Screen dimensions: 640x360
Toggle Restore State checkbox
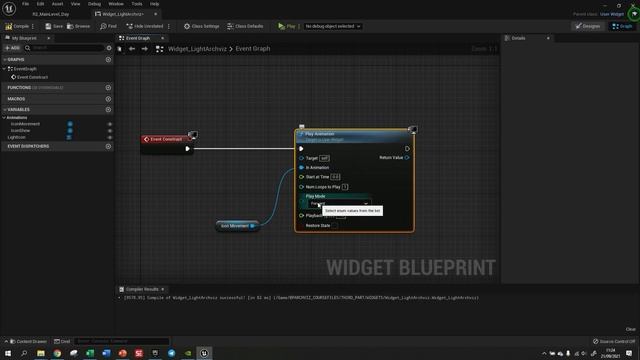point(334,225)
